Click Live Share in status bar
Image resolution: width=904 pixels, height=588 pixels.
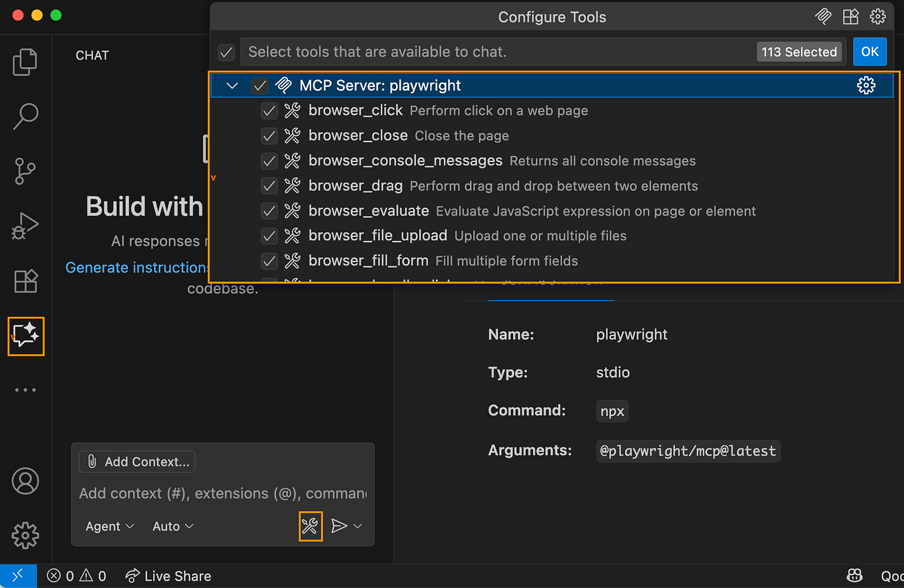point(168,576)
